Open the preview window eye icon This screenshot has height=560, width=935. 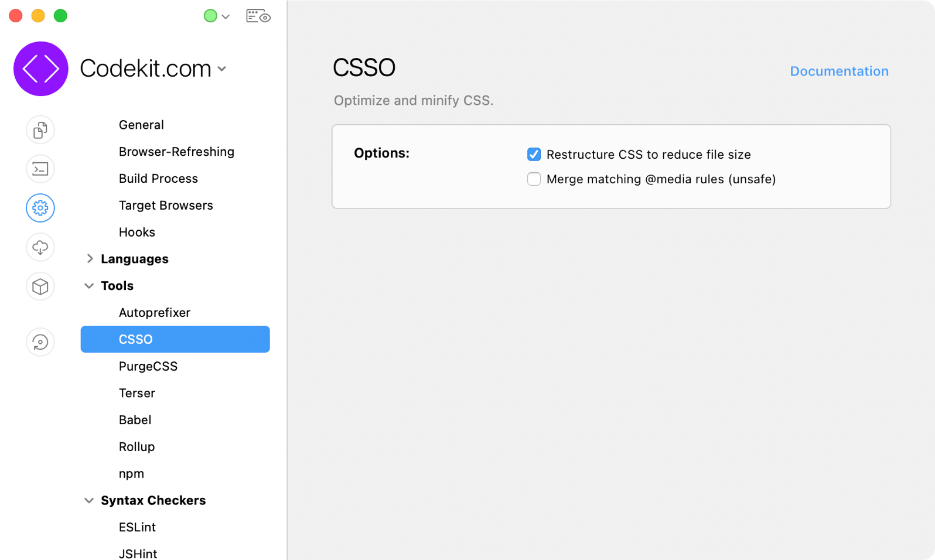click(258, 16)
